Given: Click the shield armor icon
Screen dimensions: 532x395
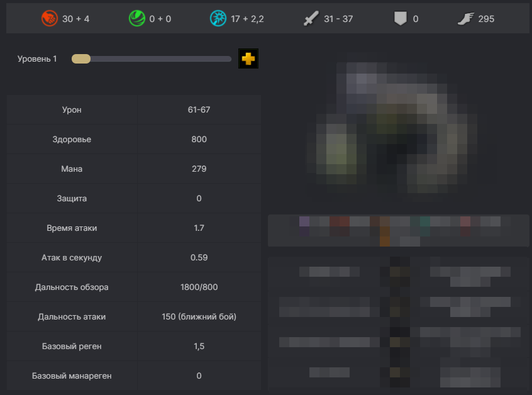Looking at the screenshot, I should (x=400, y=19).
